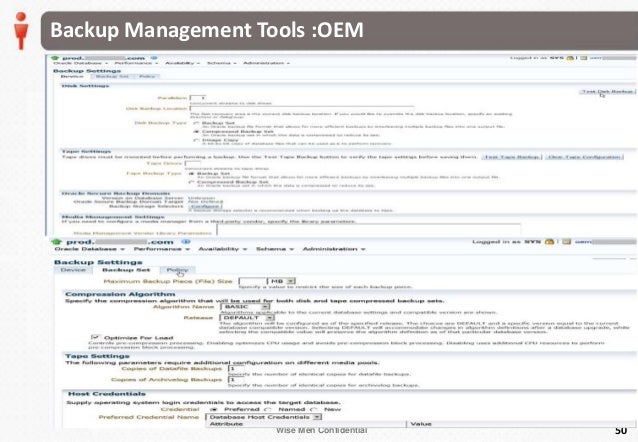This screenshot has height=442, width=638.
Task: Open Release DEFAULT dropdown
Action: [x=247, y=317]
